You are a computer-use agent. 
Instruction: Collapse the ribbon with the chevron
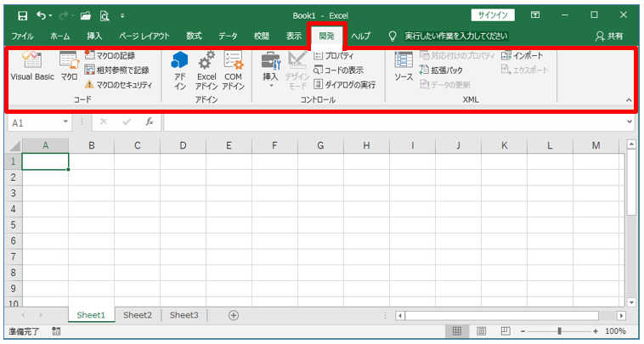(x=629, y=99)
